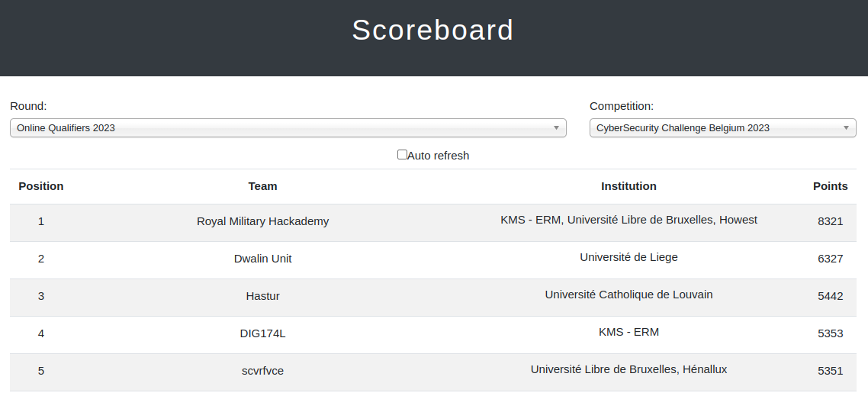Click the Auto refresh label text
The image size is (868, 396).
tap(439, 156)
